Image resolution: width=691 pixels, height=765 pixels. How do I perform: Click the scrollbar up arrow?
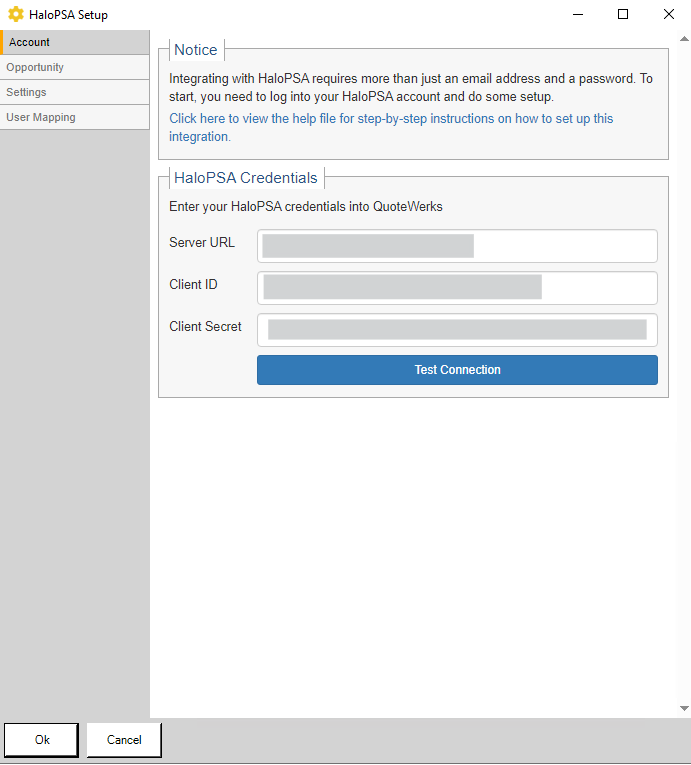click(x=684, y=39)
